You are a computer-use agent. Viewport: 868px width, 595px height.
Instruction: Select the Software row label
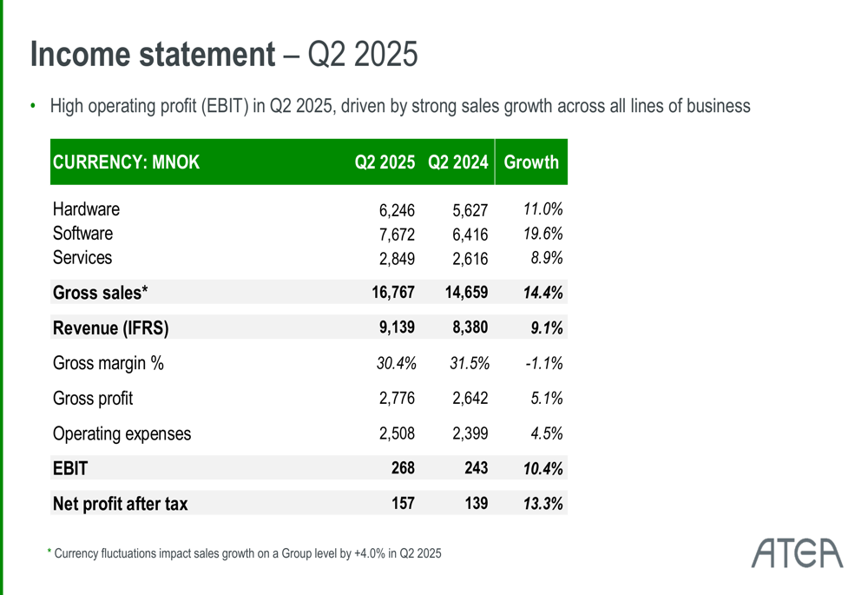82,234
